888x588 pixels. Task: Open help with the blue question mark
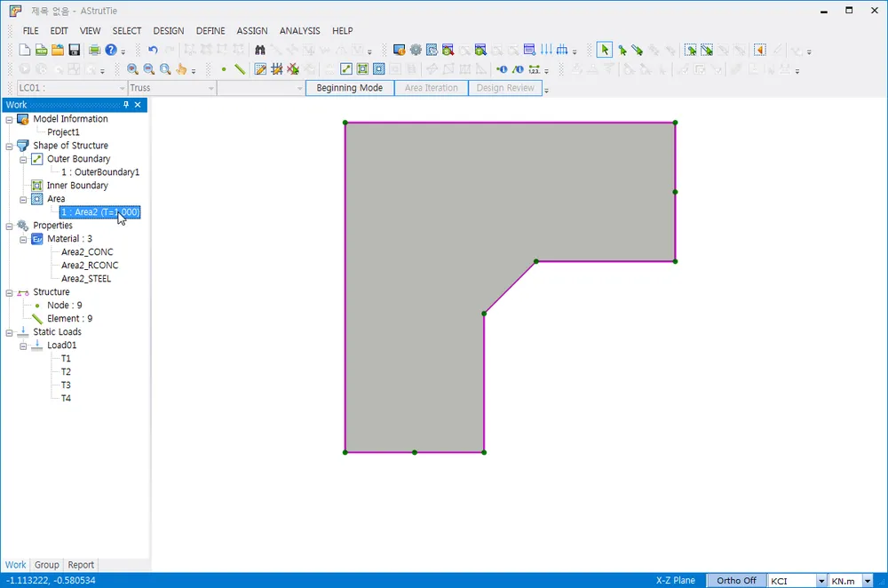click(x=111, y=51)
